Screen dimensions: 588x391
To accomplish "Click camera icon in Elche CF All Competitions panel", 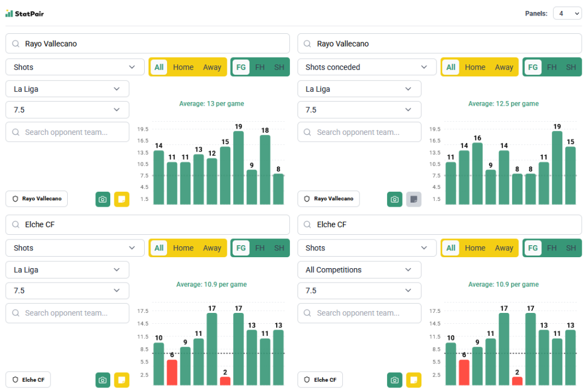I will pyautogui.click(x=394, y=380).
